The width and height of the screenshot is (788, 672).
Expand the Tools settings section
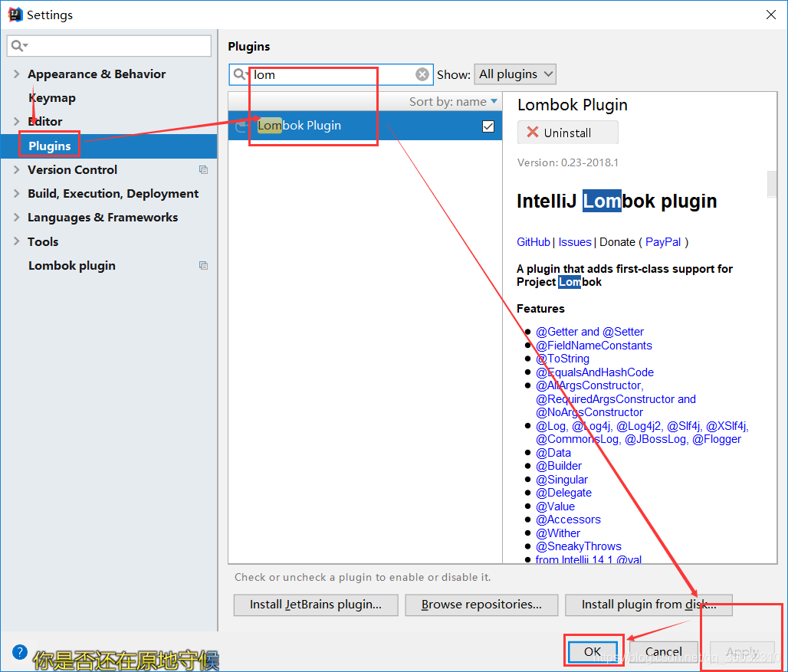[x=17, y=241]
